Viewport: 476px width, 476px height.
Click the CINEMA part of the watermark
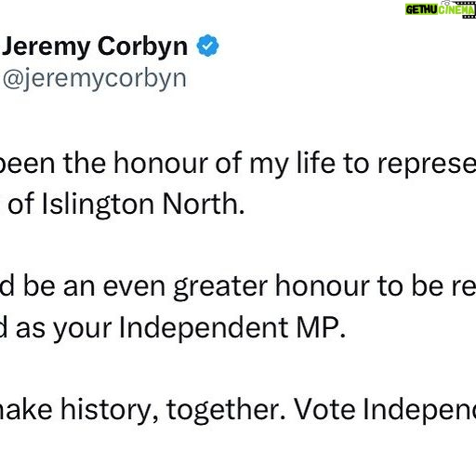(456, 10)
